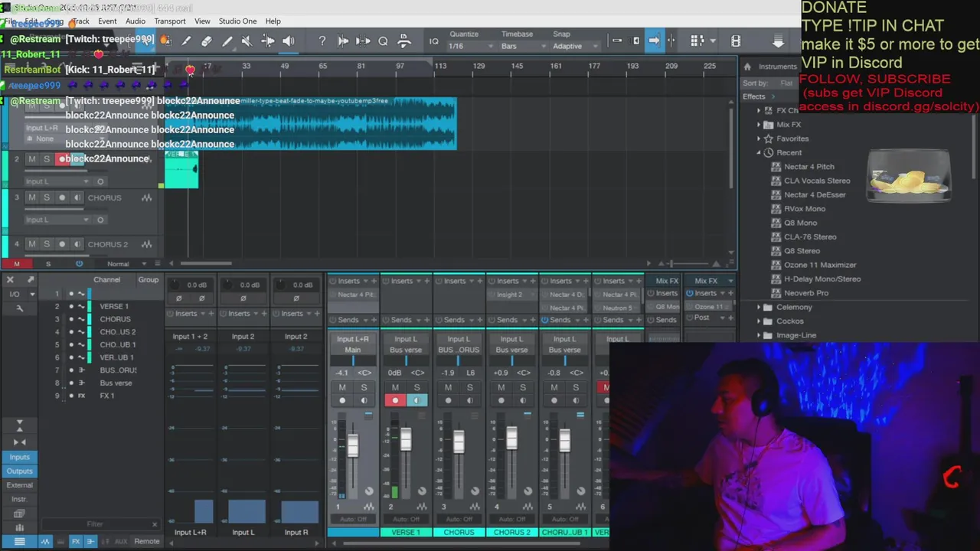This screenshot has width=980, height=551.
Task: Click the download arrow icon
Action: [x=778, y=41]
